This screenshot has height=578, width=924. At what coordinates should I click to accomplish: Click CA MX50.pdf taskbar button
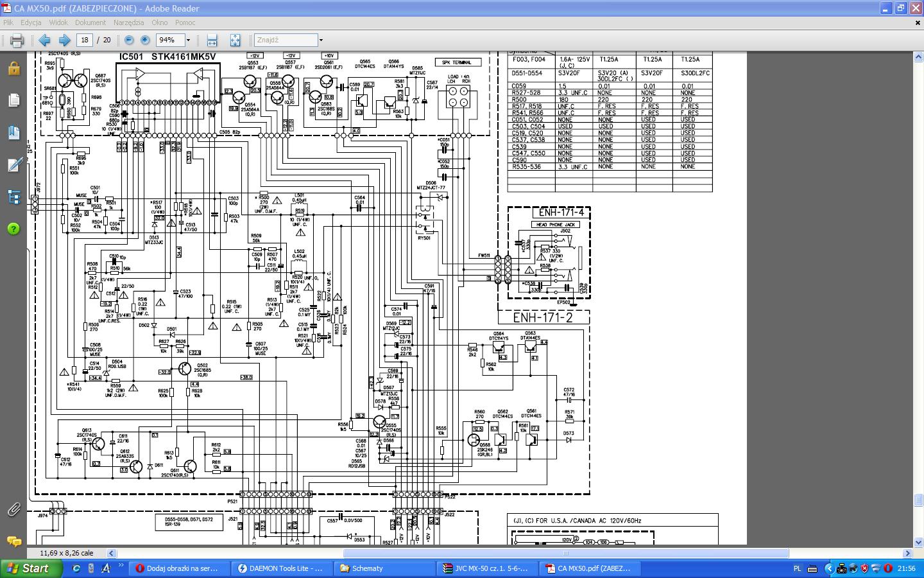[x=590, y=568]
